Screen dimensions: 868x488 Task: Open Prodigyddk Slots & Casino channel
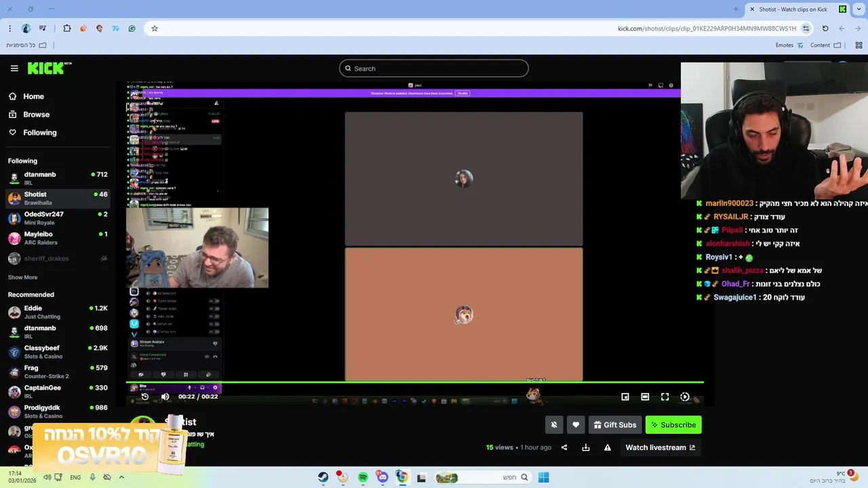click(58, 411)
